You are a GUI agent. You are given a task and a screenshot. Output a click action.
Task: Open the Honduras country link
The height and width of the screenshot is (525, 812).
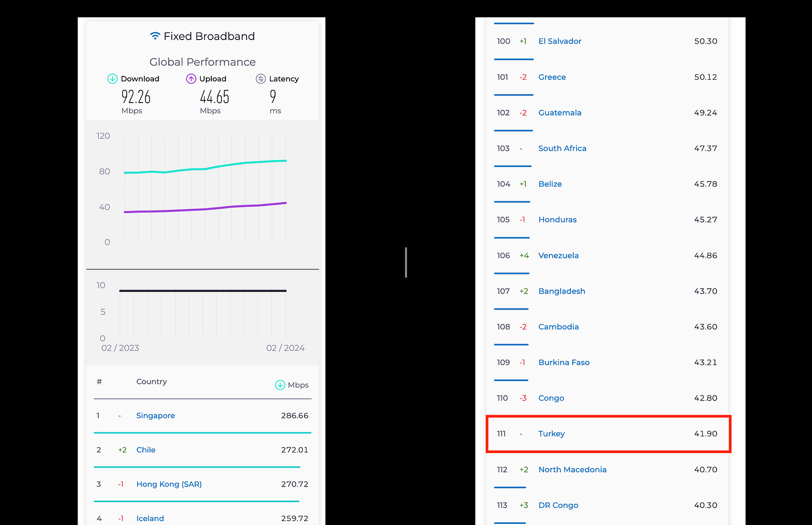557,220
